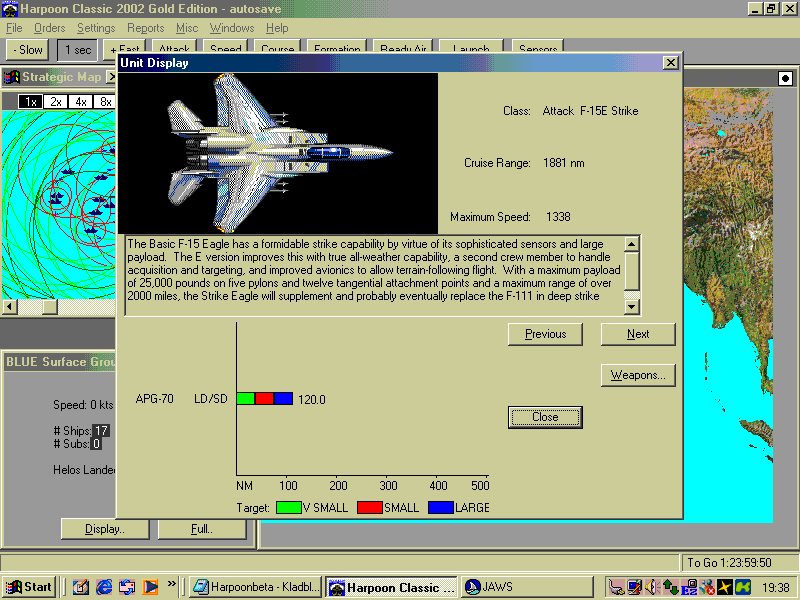Image resolution: width=800 pixels, height=600 pixels.
Task: Set Strategic Map zoom to 2x
Action: (56, 102)
